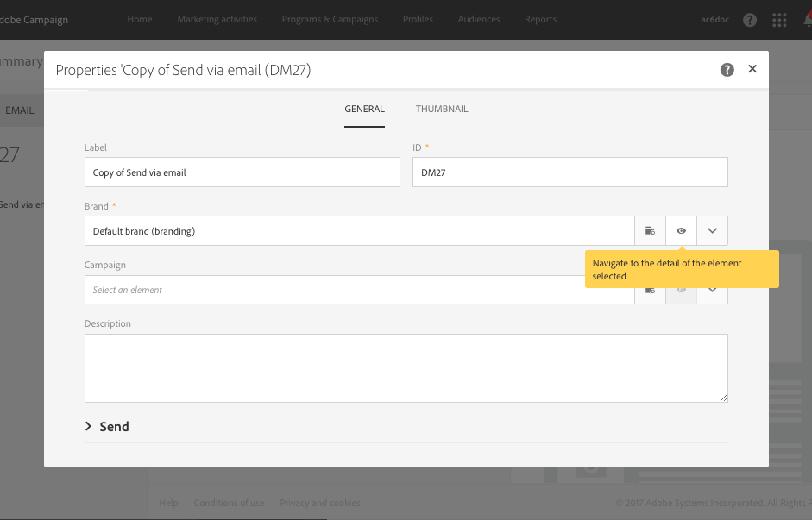
Task: Click the Label input field
Action: pyautogui.click(x=242, y=172)
